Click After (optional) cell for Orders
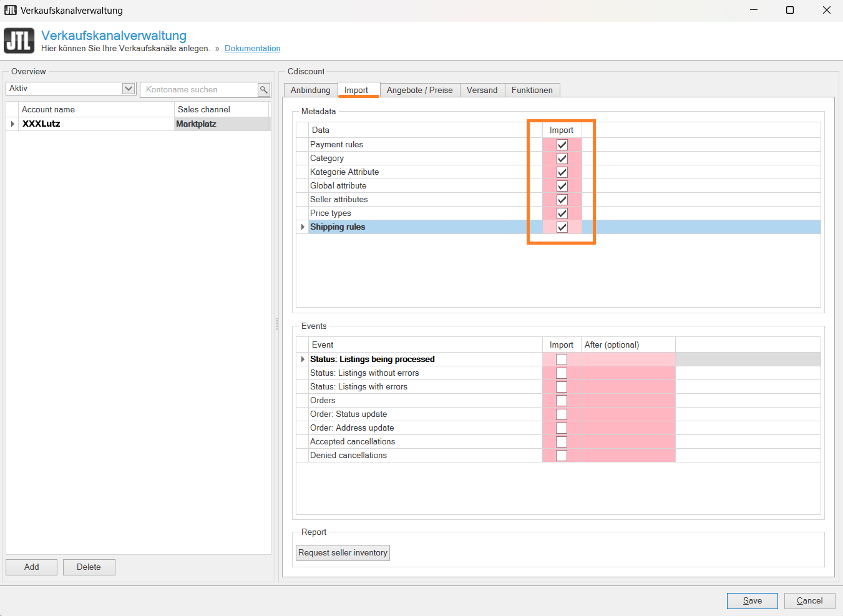The image size is (843, 616). 628,401
